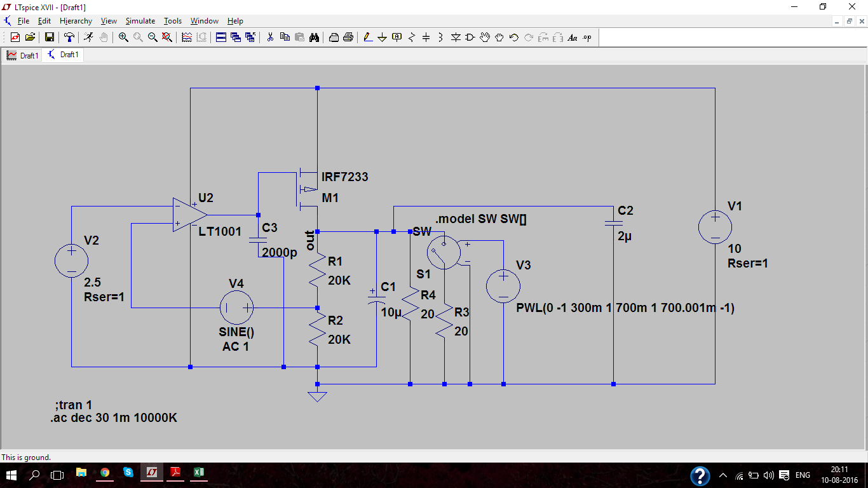Open a file with the folder icon
868x488 pixels.
click(30, 37)
